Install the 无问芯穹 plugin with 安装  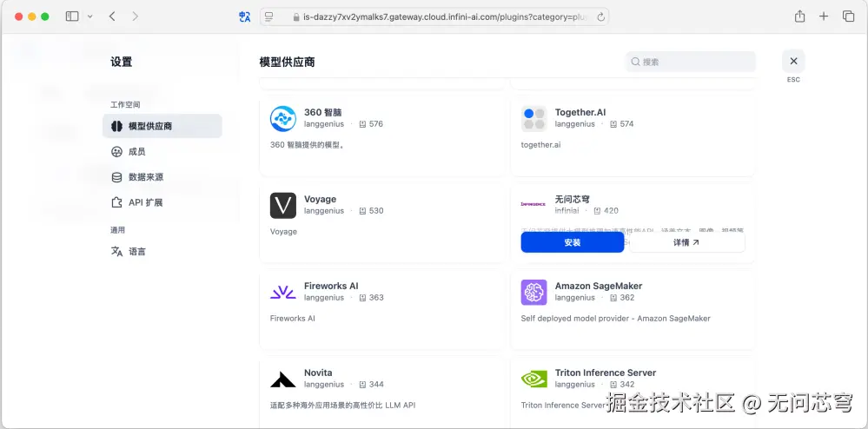click(573, 242)
